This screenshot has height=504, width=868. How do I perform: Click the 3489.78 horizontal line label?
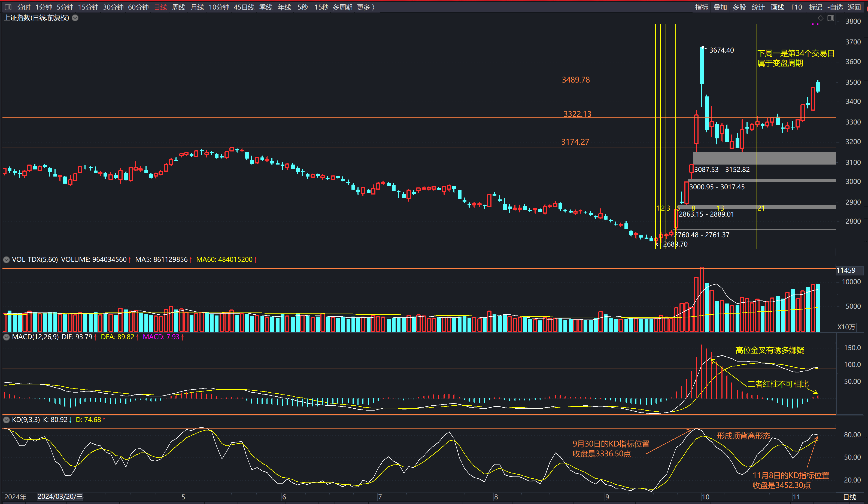click(576, 80)
